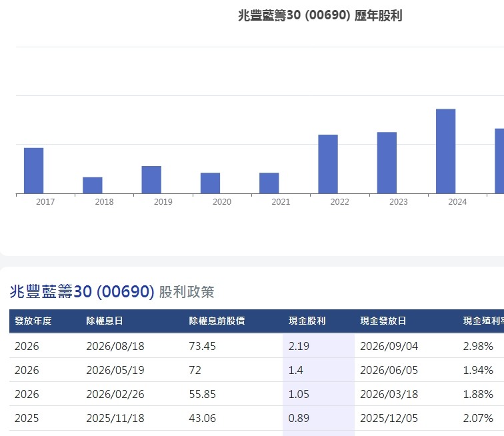Click the 2024 axis label
This screenshot has height=436, width=504.
pos(457,202)
